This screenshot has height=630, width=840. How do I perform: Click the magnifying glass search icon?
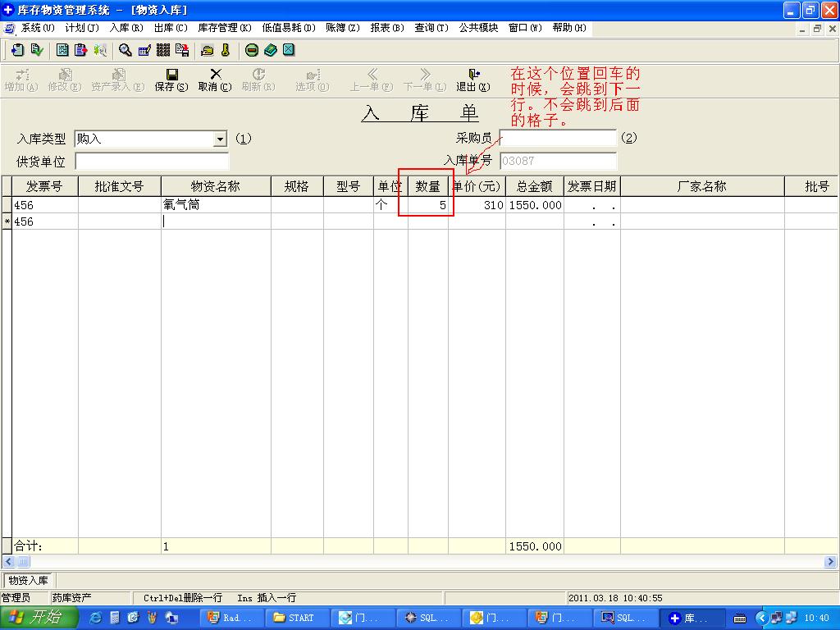tap(126, 50)
